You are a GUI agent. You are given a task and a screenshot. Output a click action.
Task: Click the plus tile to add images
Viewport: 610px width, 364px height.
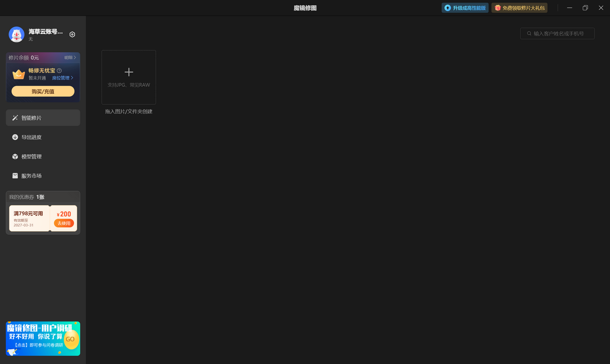pyautogui.click(x=129, y=77)
